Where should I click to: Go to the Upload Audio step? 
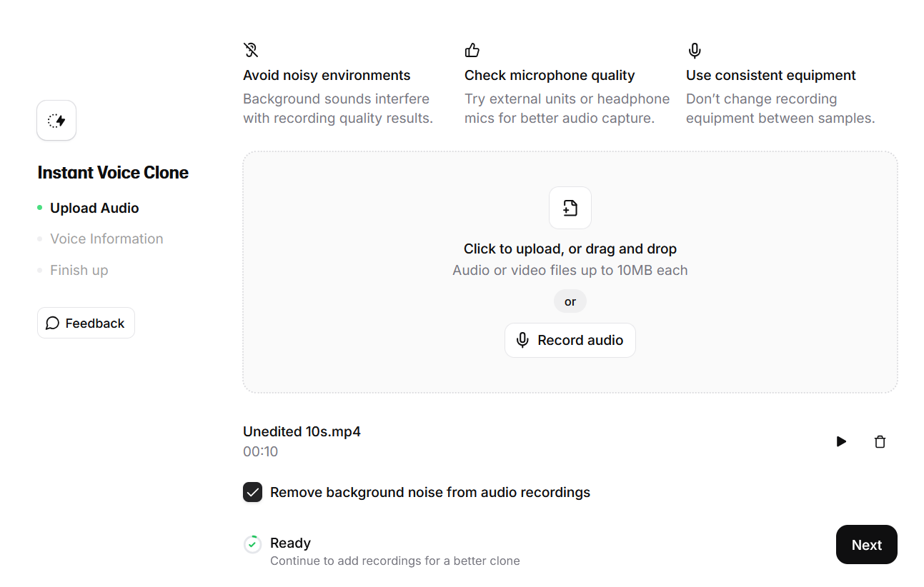[x=94, y=208]
